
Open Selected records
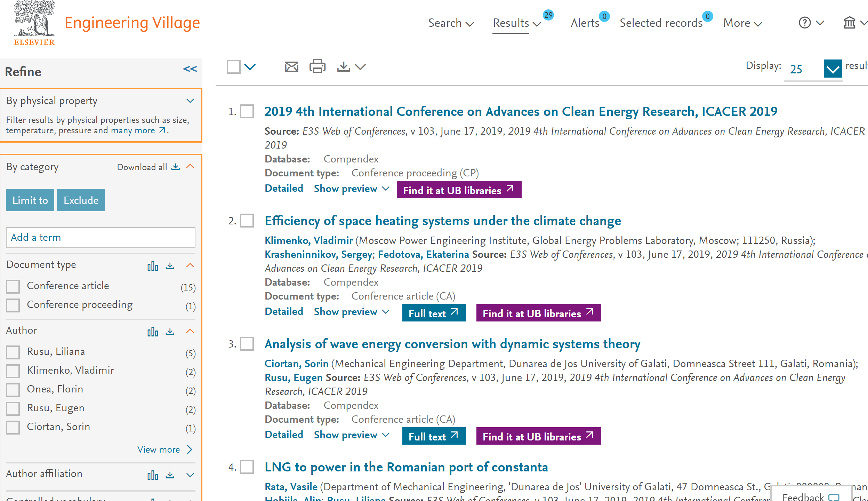[661, 23]
